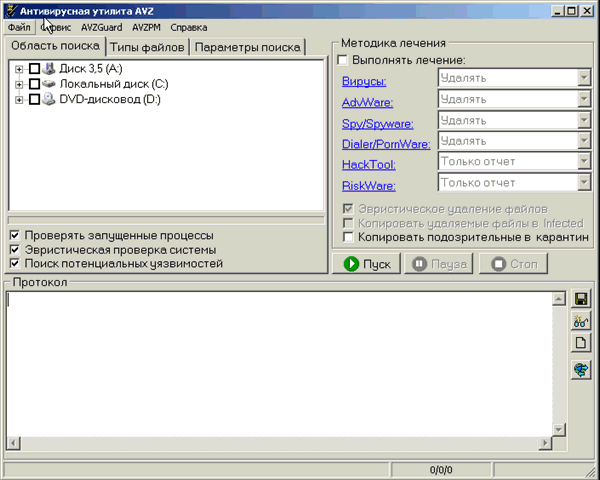Check the box for DVD-дисковод (D:)

[34, 100]
